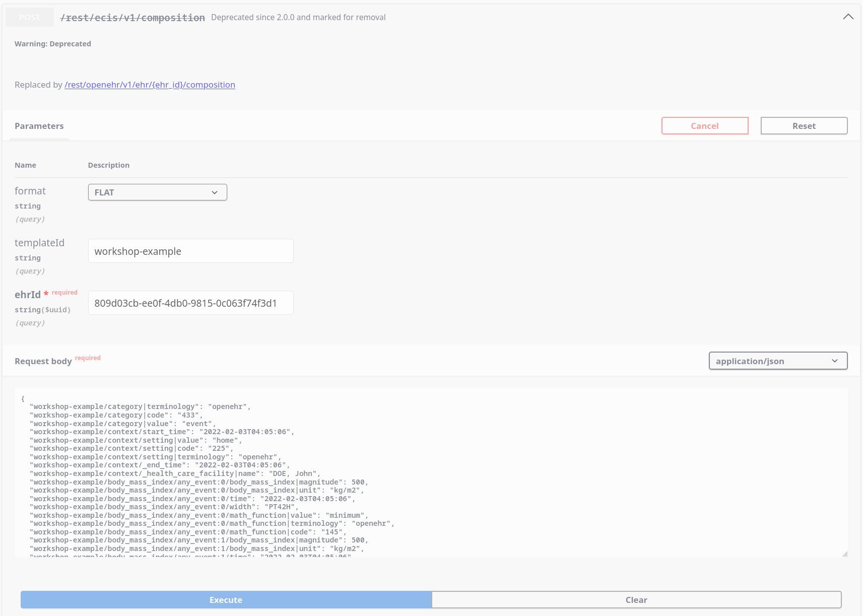Click the templateId input field
This screenshot has width=863, height=616.
(190, 251)
